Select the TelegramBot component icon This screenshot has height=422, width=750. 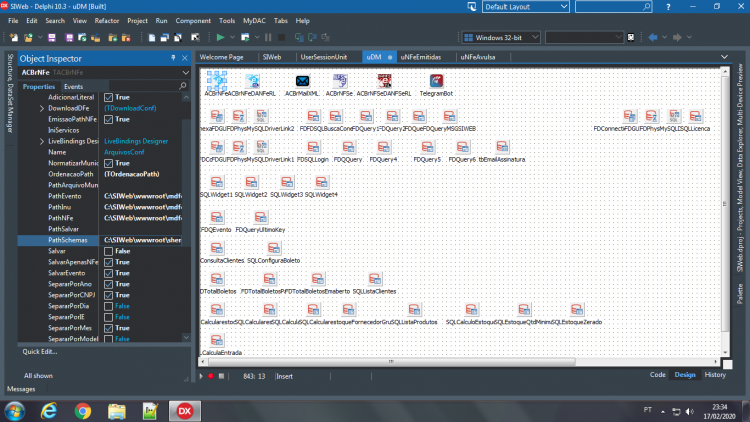436,81
